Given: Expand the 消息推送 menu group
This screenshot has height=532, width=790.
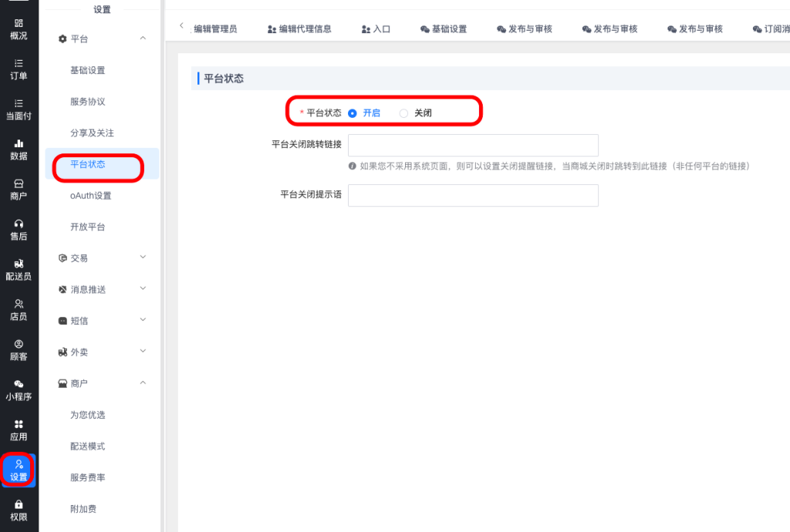Looking at the screenshot, I should point(143,289).
